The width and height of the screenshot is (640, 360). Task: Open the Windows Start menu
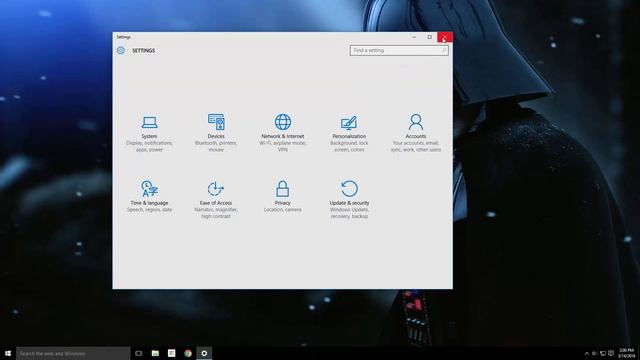tap(8, 353)
